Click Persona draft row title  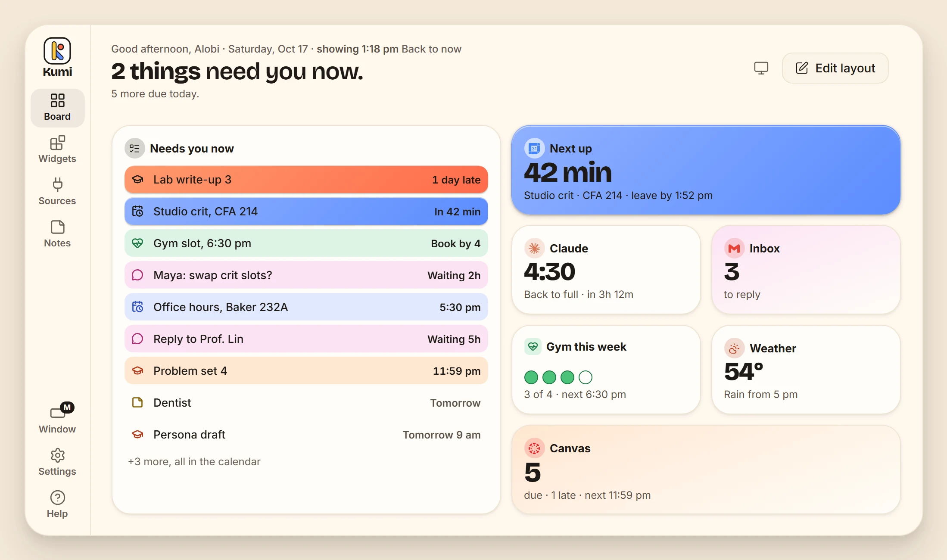(190, 435)
